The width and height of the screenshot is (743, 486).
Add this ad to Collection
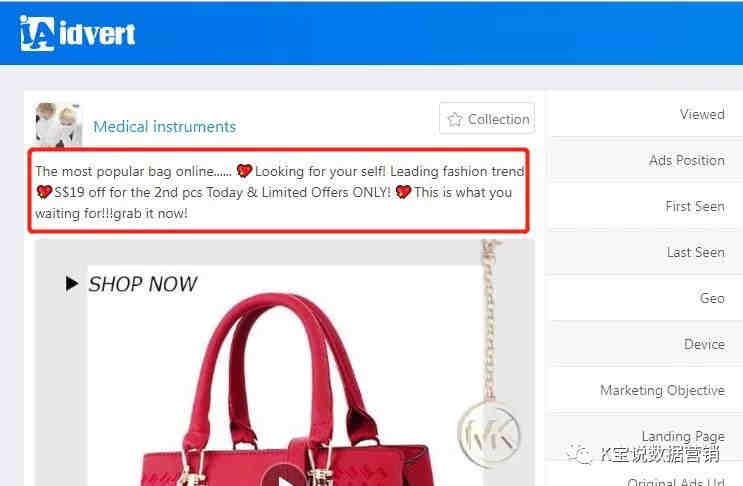(x=487, y=118)
